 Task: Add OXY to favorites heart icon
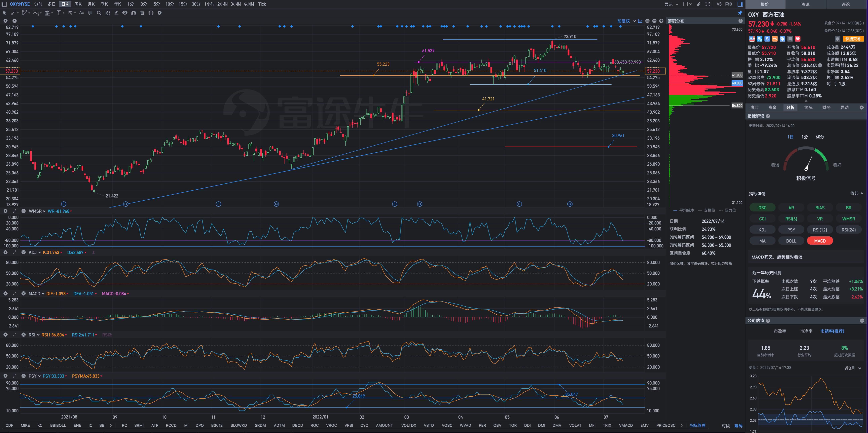pos(798,39)
